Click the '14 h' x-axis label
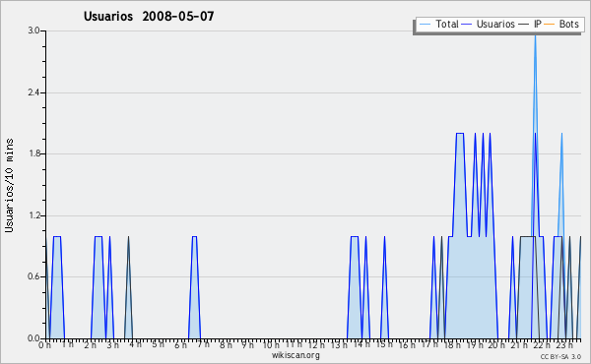This screenshot has width=591, height=364. click(361, 344)
